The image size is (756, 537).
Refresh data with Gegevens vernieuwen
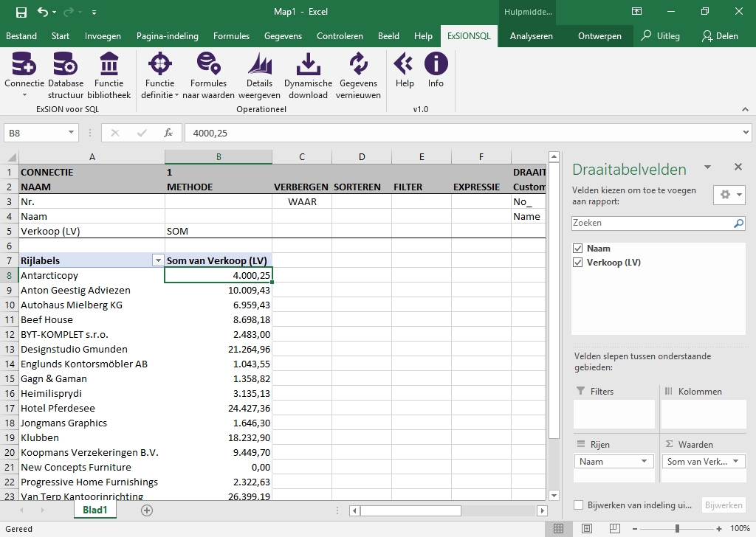[x=358, y=75]
